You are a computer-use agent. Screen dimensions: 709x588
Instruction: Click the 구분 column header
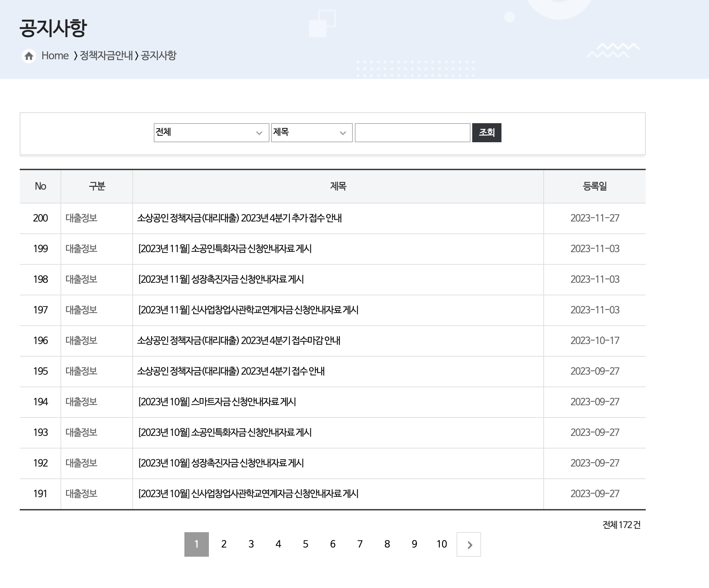[x=97, y=186]
